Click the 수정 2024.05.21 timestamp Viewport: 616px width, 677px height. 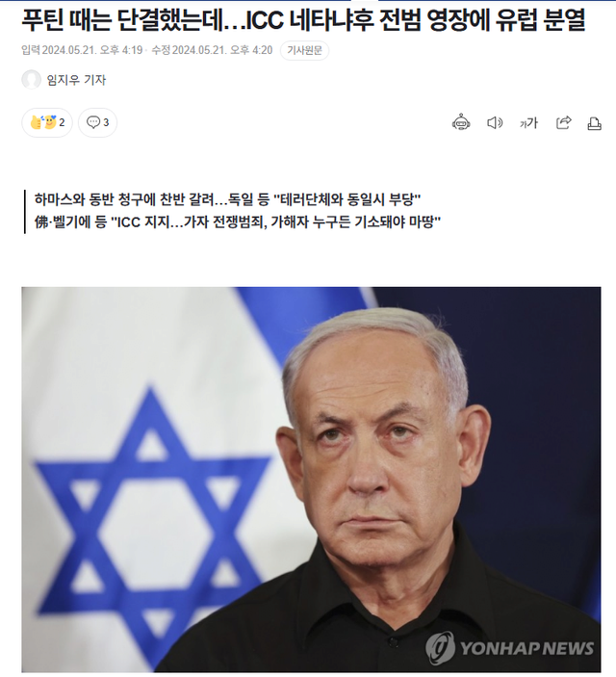tap(212, 50)
